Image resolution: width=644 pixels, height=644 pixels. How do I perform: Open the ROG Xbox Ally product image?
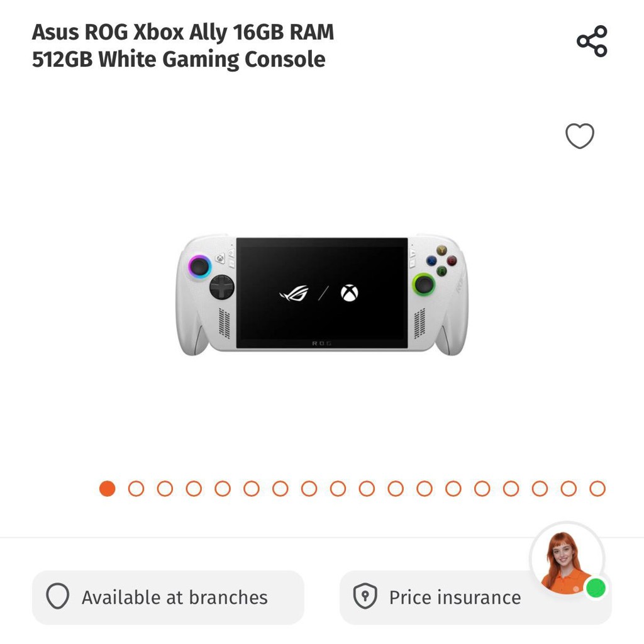pos(322,294)
